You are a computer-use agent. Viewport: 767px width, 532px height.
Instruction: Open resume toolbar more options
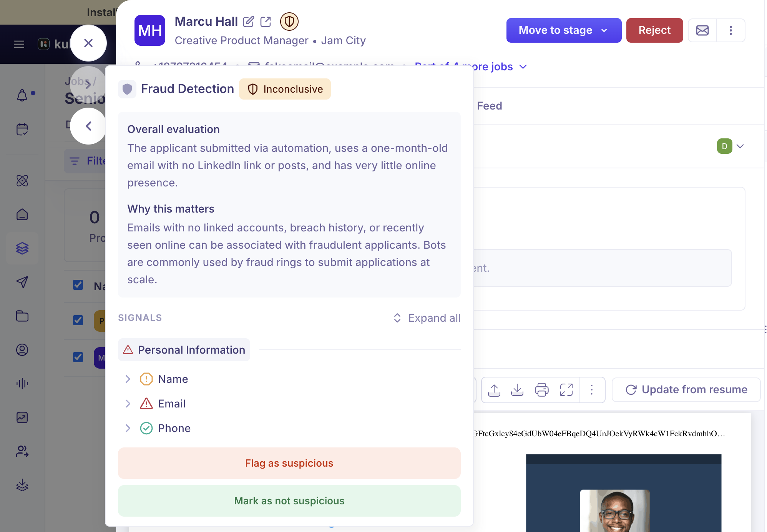coord(592,390)
